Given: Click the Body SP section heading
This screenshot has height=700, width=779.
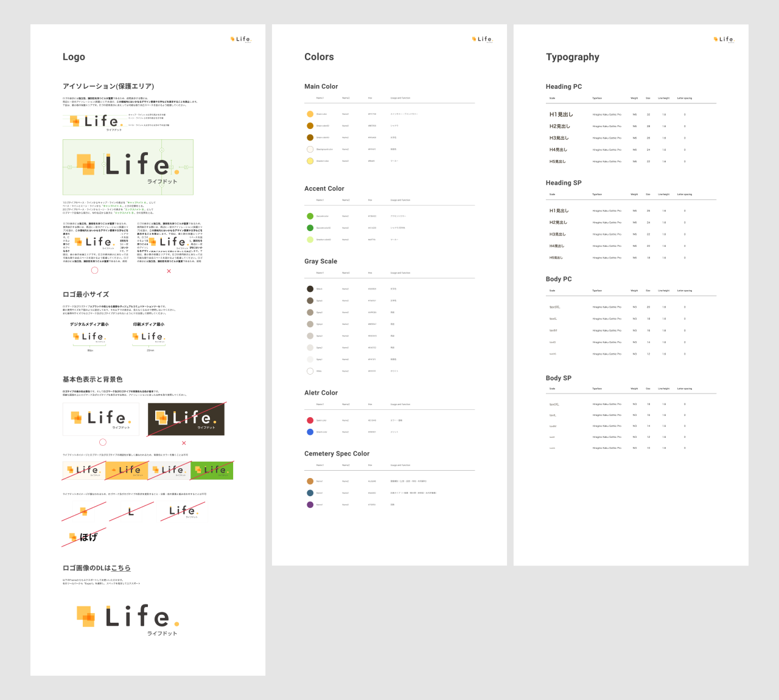Looking at the screenshot, I should click(558, 378).
